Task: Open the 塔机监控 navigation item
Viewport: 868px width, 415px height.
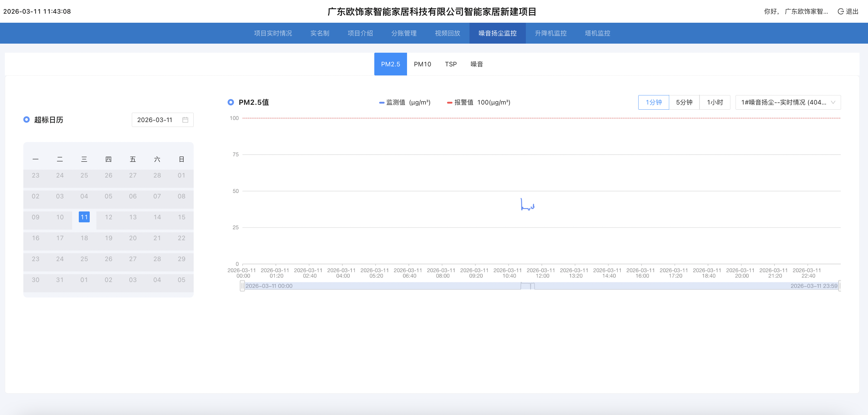Action: tap(597, 33)
